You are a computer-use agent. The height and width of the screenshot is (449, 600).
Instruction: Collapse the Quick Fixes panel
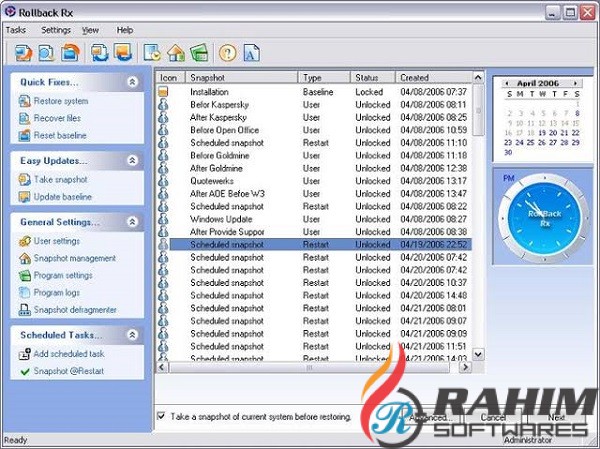click(132, 82)
